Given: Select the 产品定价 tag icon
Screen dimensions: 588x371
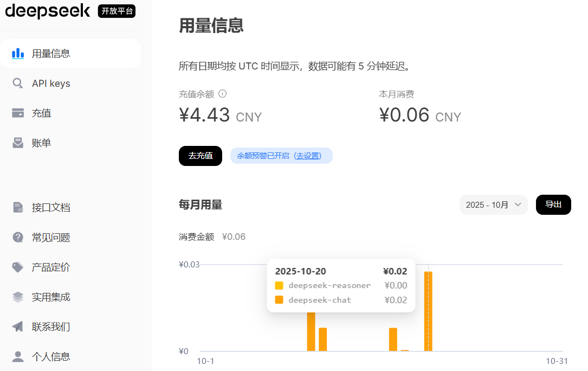Looking at the screenshot, I should point(18,267).
